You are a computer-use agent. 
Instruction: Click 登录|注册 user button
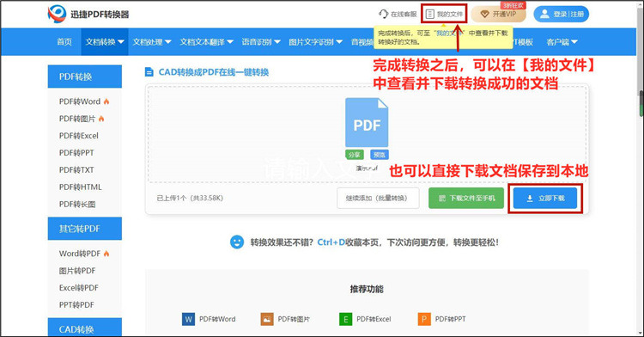561,14
